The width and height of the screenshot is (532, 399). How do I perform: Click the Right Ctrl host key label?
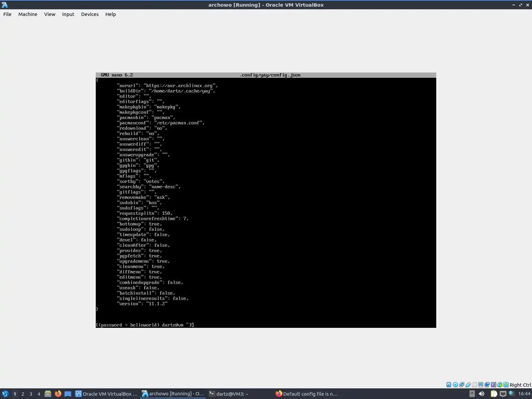(x=520, y=385)
